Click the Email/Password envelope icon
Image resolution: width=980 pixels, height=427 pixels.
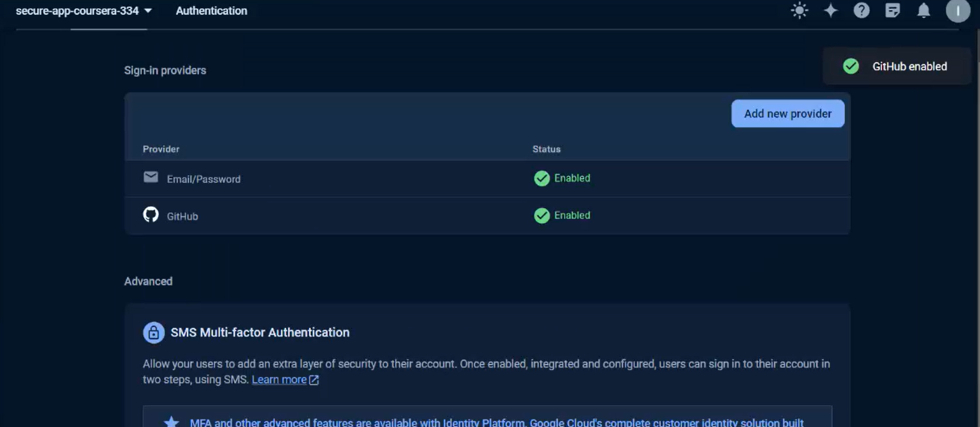(151, 177)
